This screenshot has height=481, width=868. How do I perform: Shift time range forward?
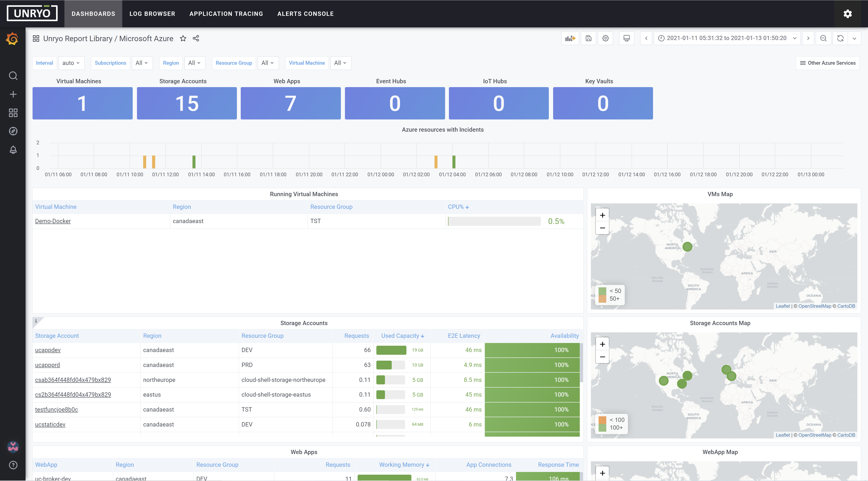[808, 38]
